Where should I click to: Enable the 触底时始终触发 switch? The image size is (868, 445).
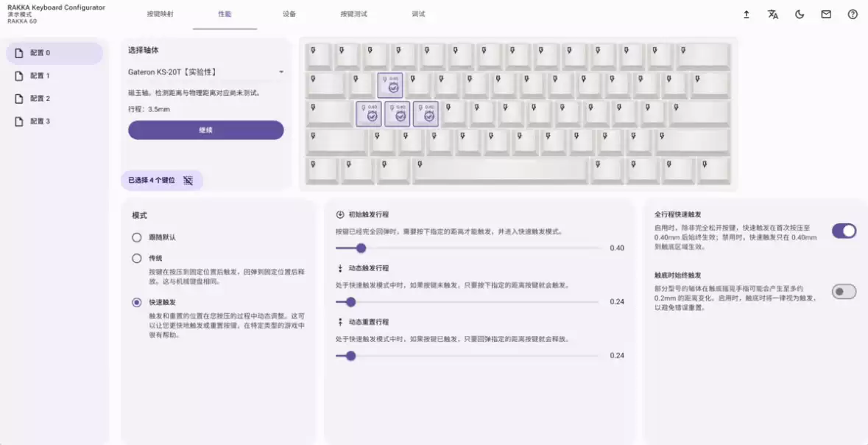[x=844, y=291]
